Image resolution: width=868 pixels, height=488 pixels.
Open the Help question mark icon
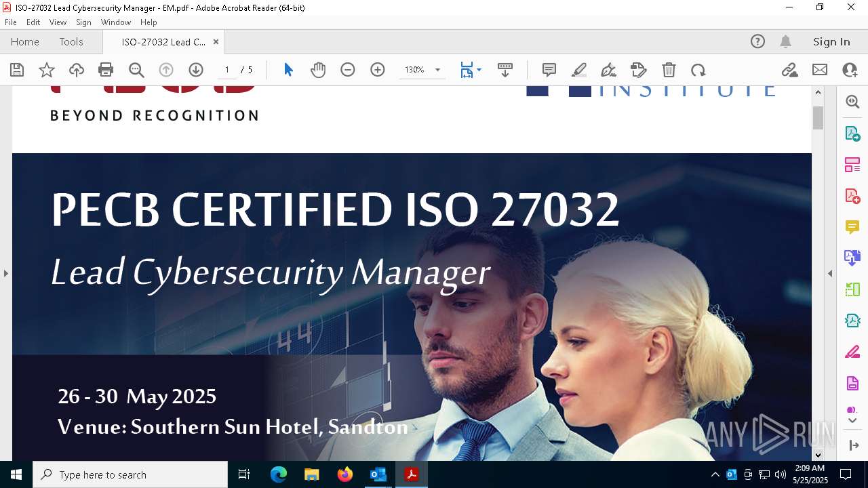(757, 41)
